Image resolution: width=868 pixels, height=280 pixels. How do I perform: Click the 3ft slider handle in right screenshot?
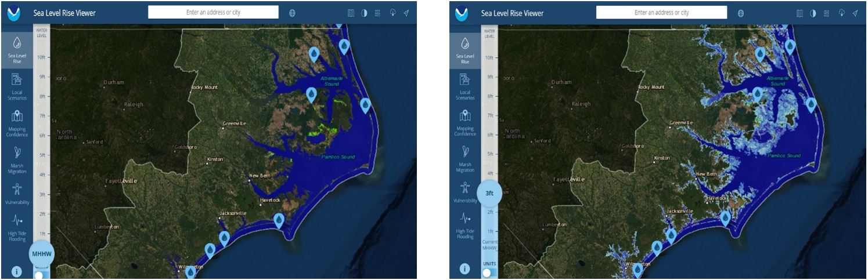click(489, 193)
